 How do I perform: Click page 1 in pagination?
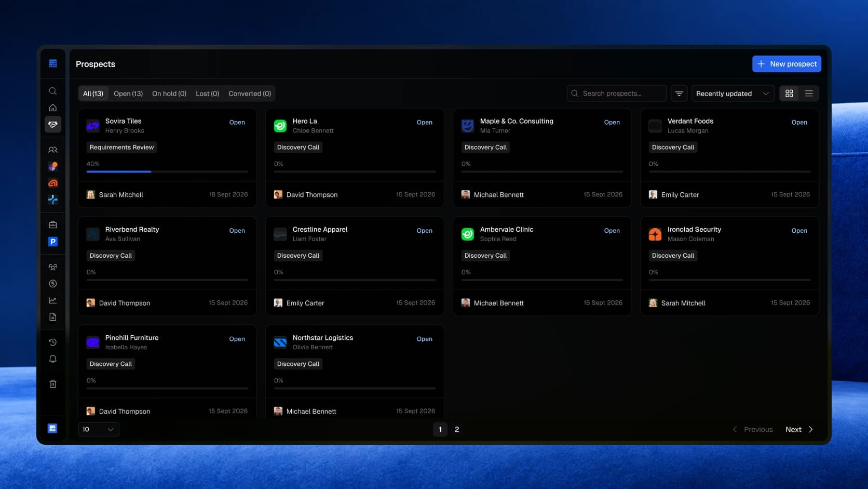pyautogui.click(x=440, y=429)
